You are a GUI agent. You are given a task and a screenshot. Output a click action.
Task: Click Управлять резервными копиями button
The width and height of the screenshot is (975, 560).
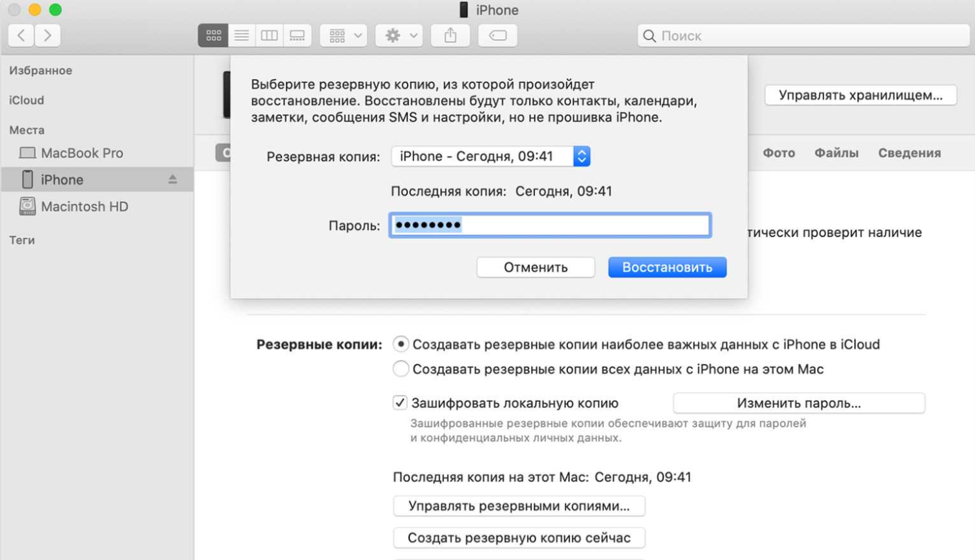(x=519, y=506)
